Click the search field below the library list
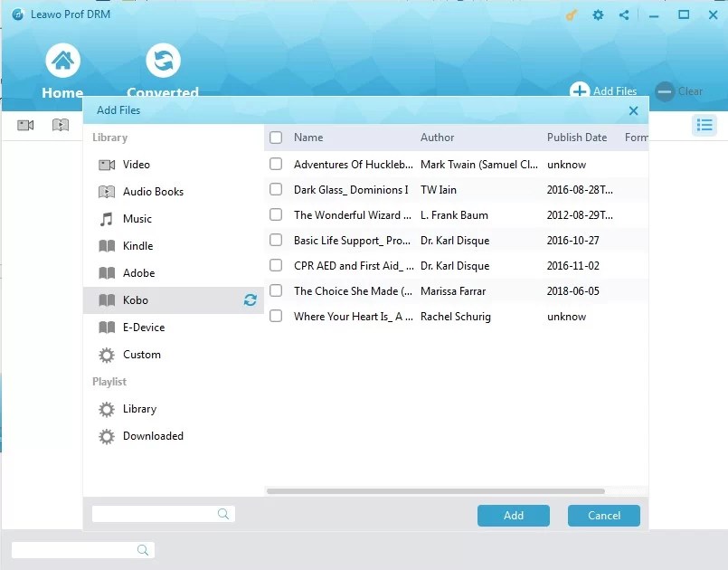Screen dimensions: 728x570 163,513
